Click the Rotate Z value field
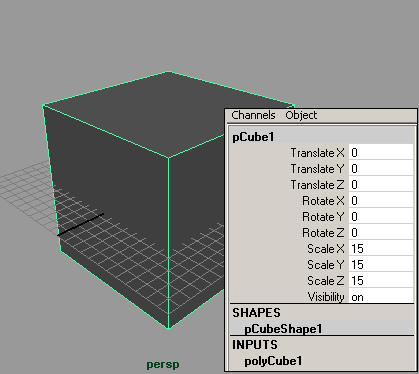 [x=381, y=233]
